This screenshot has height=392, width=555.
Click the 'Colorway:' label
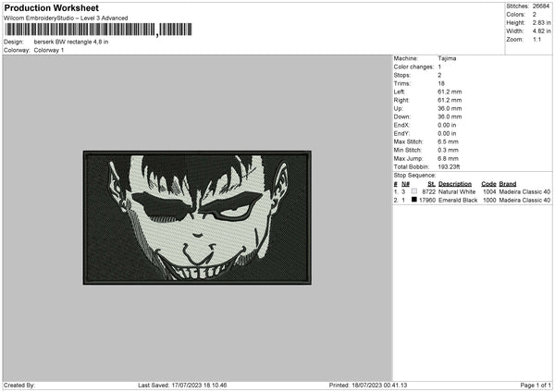pos(17,50)
